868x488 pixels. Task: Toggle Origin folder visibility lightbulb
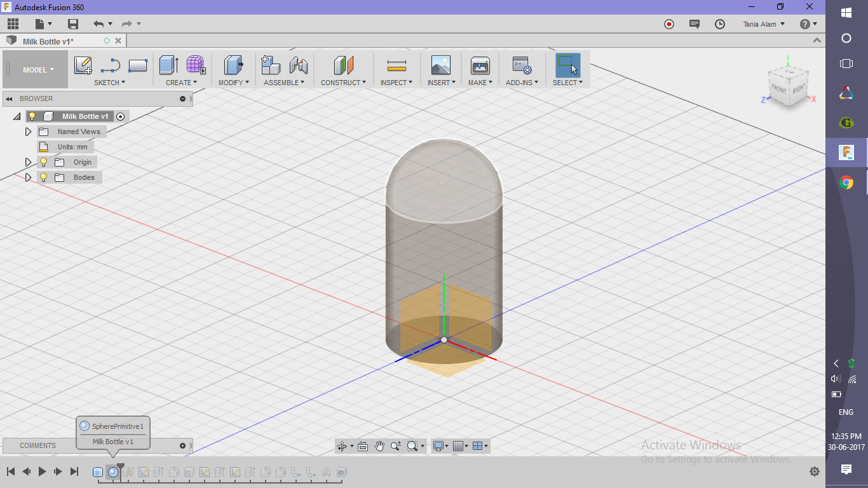click(43, 162)
